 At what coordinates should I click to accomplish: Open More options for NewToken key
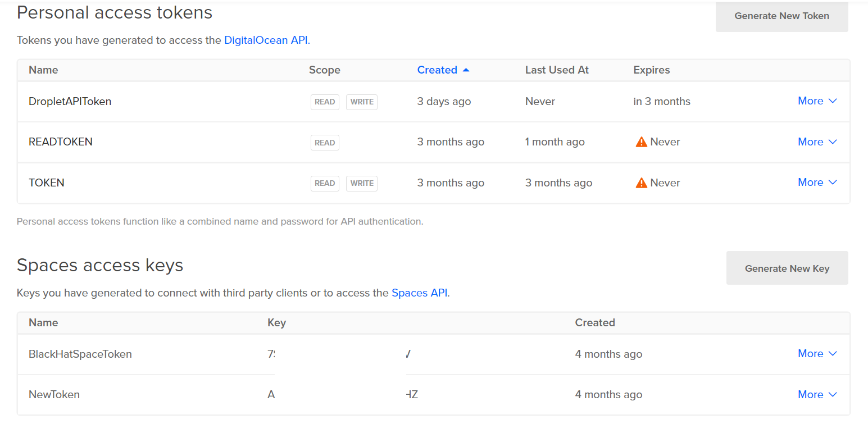[x=817, y=395]
